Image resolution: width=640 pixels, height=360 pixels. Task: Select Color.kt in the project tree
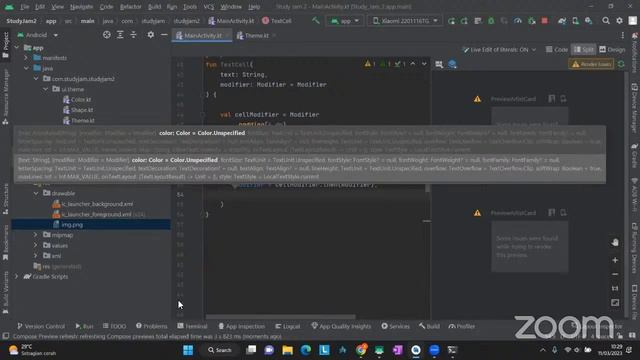[x=77, y=100]
